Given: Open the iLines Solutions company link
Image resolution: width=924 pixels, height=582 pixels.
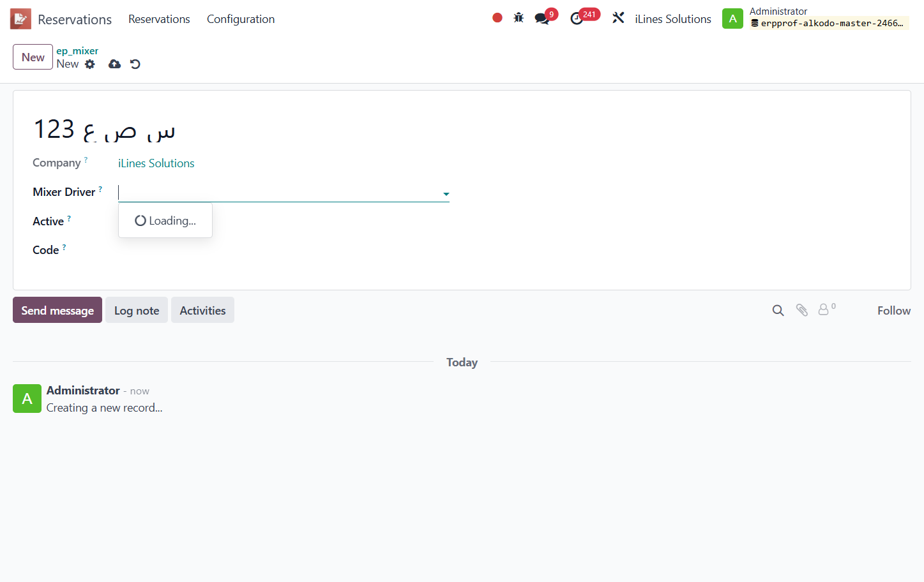Looking at the screenshot, I should tap(156, 163).
